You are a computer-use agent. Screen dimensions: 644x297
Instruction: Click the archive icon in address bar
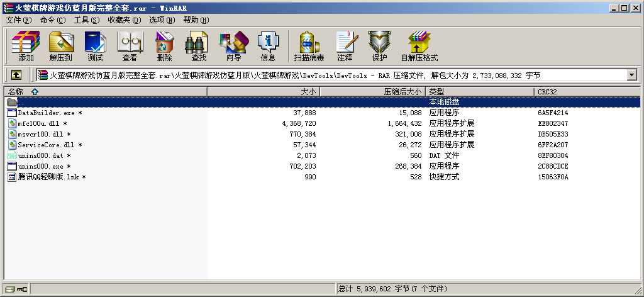click(42, 75)
